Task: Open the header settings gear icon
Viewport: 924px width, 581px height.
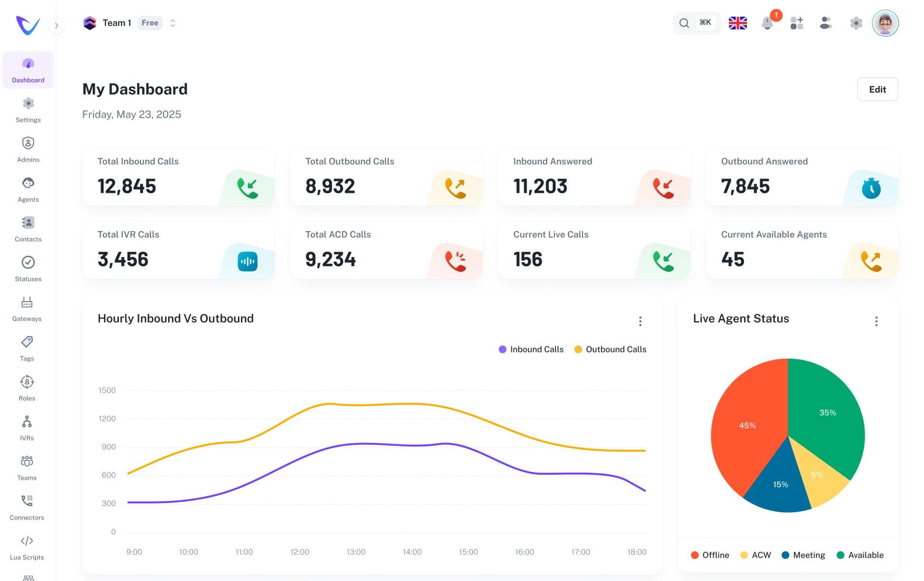Action: (856, 23)
